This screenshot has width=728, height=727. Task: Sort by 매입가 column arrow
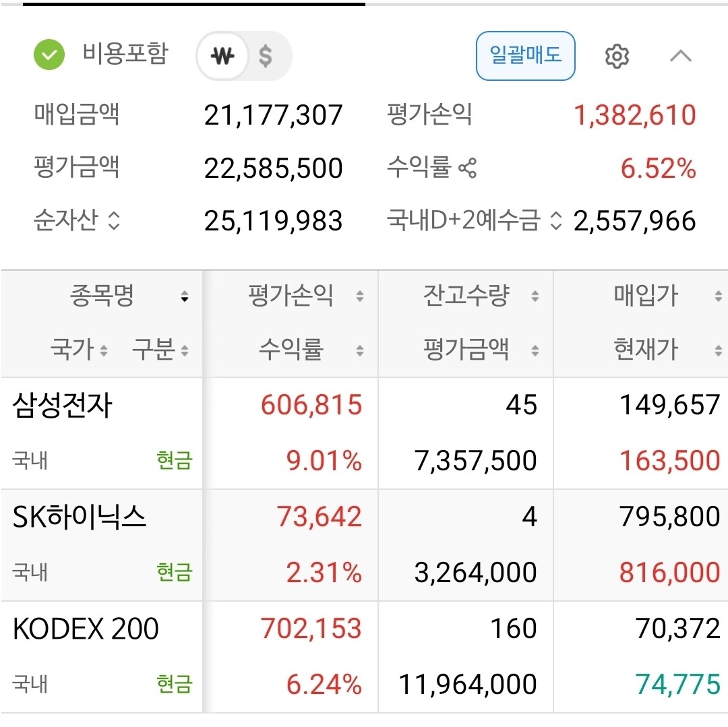[718, 296]
